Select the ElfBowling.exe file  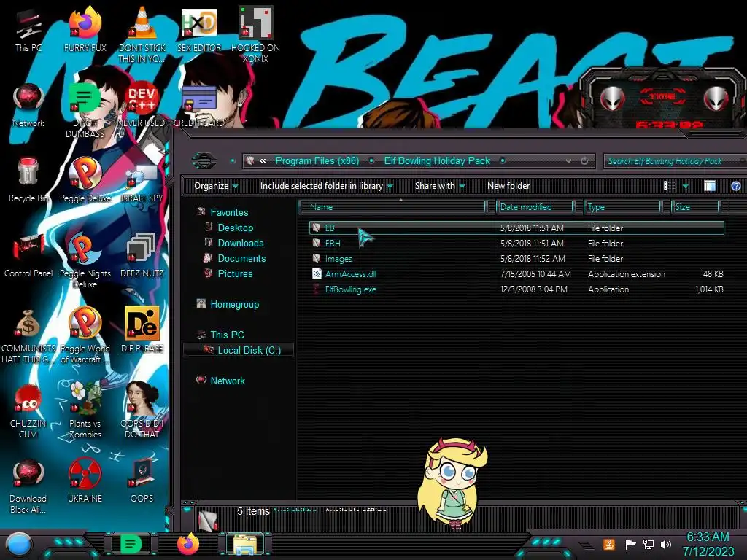pos(516,289)
